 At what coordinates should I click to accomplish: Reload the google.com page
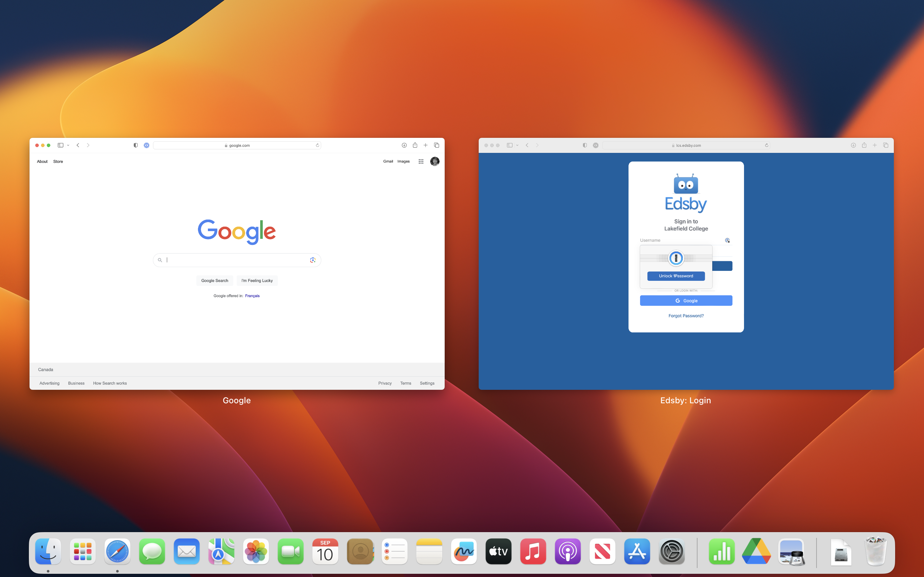click(317, 146)
